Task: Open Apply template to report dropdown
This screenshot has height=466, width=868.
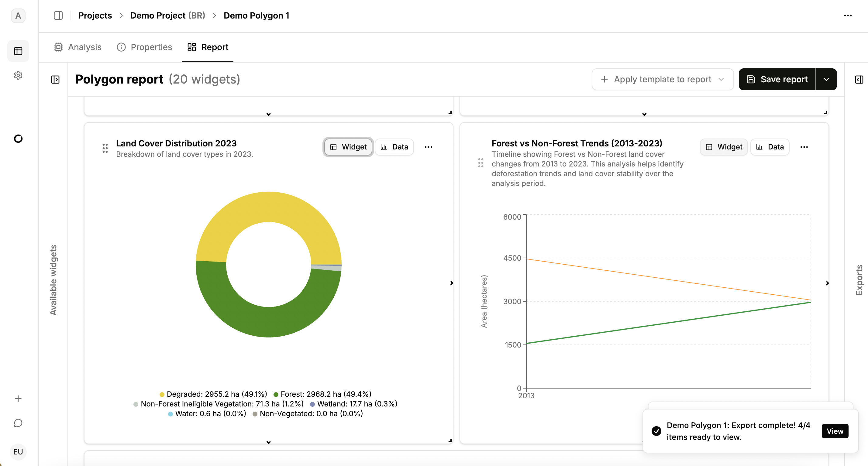Action: 663,80
